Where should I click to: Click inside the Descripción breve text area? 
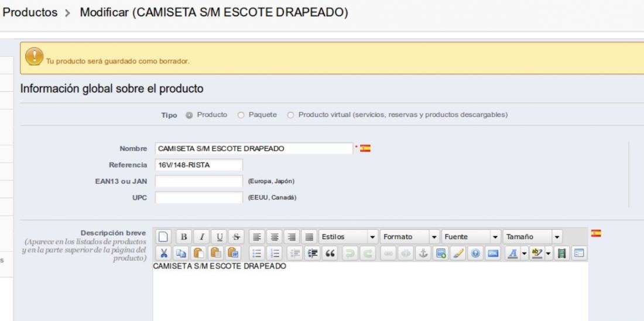(x=370, y=291)
